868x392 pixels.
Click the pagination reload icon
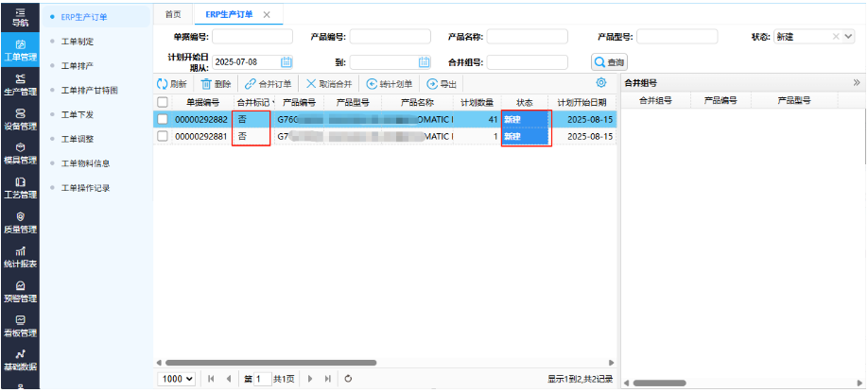pos(348,378)
